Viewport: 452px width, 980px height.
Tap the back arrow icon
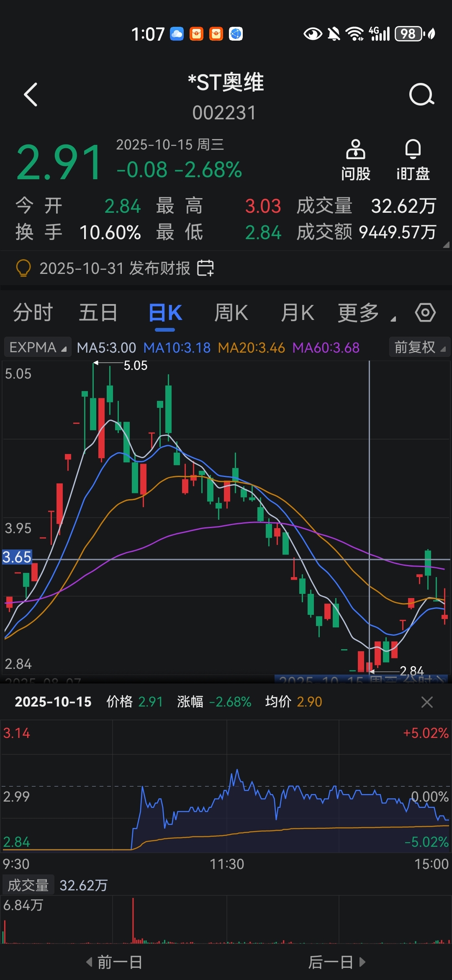click(31, 94)
